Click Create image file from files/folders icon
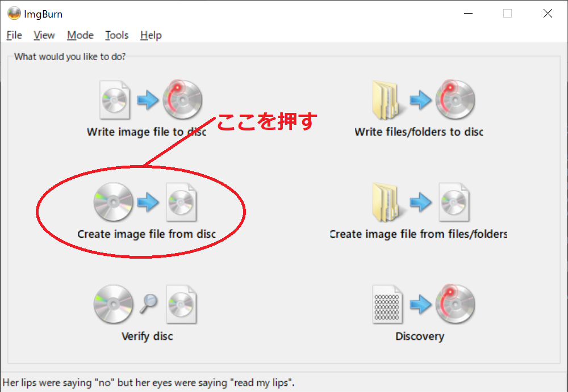 [420, 202]
